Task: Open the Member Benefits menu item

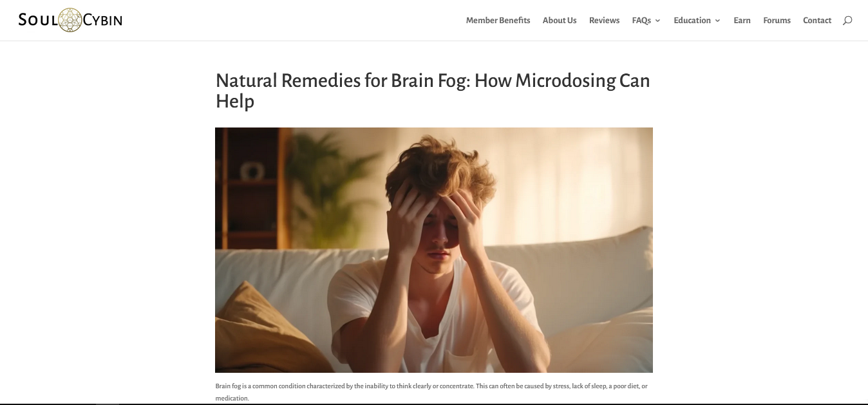Action: [x=498, y=21]
